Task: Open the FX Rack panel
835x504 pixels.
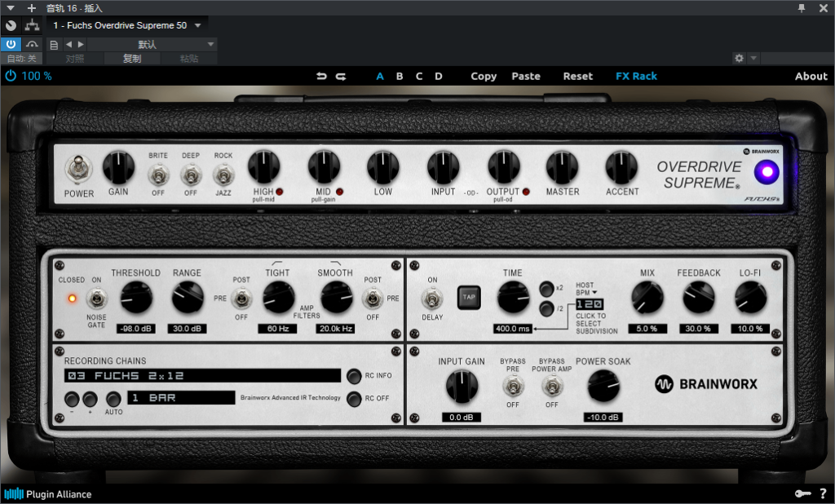Action: (636, 76)
